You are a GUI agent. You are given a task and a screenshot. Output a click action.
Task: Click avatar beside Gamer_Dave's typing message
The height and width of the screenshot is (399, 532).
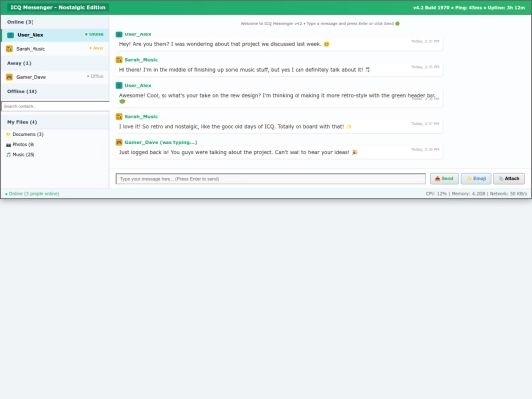click(119, 142)
